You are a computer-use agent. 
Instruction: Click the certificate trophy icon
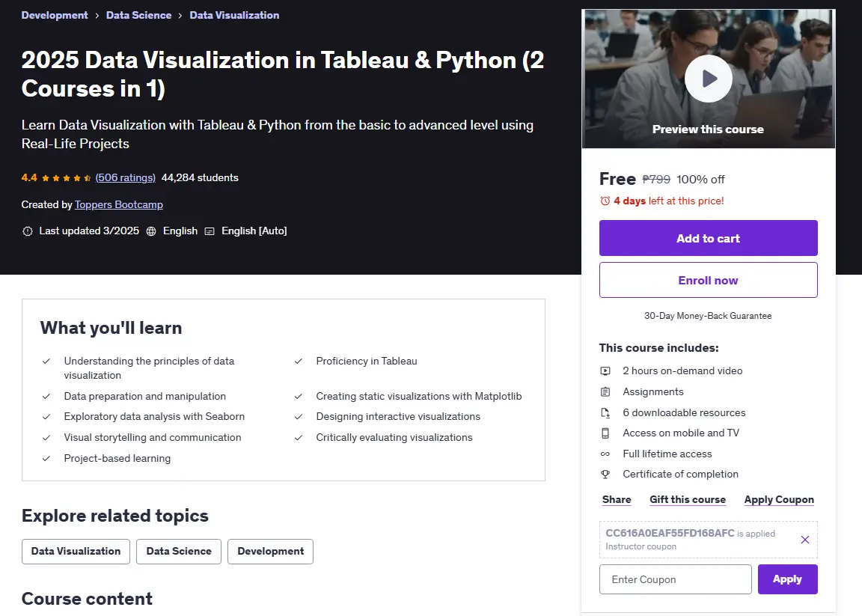tap(605, 475)
